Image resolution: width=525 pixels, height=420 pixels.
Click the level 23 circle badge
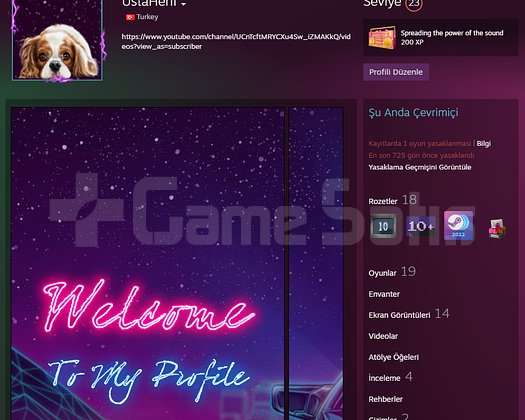click(414, 4)
